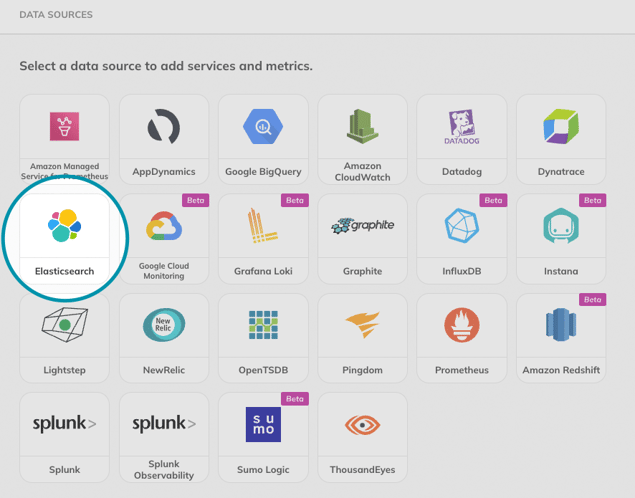Click the Instana label text
635x498 pixels.
[x=561, y=271]
